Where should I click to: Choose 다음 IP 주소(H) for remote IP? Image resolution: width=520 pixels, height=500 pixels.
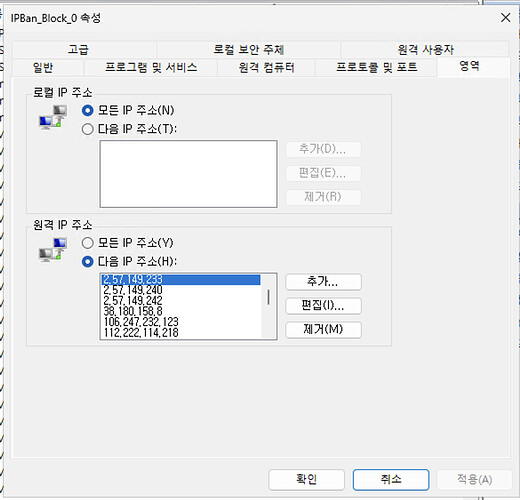tap(88, 262)
